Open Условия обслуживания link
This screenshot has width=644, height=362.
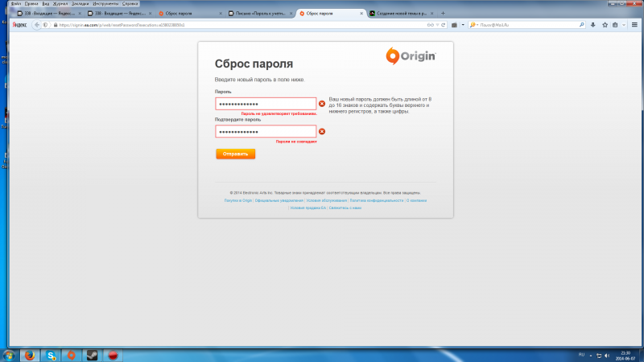[327, 200]
